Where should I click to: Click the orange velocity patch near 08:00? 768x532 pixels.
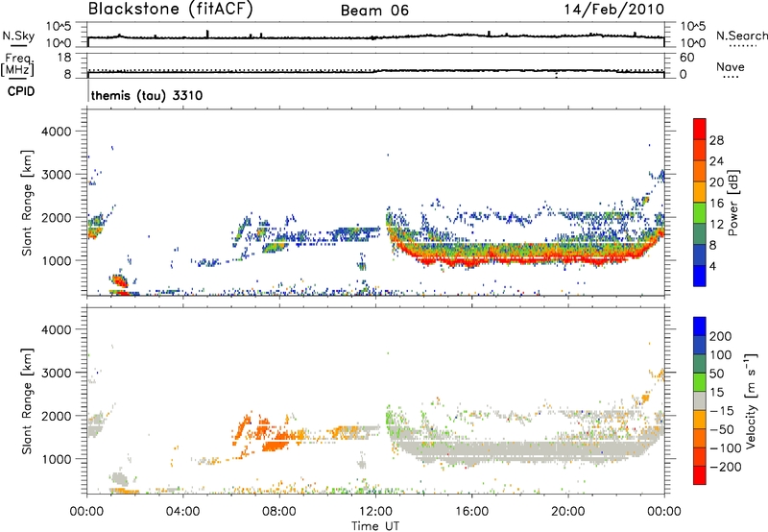pyautogui.click(x=275, y=446)
